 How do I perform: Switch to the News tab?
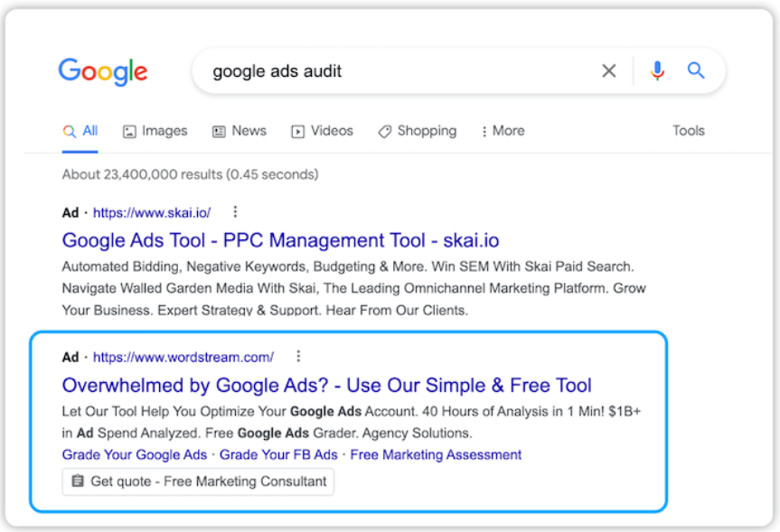pyautogui.click(x=240, y=131)
